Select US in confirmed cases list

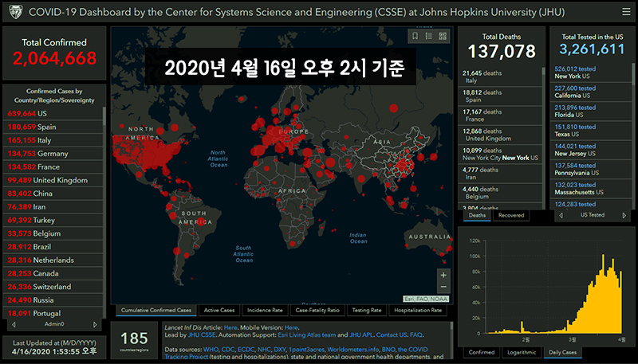[53, 114]
